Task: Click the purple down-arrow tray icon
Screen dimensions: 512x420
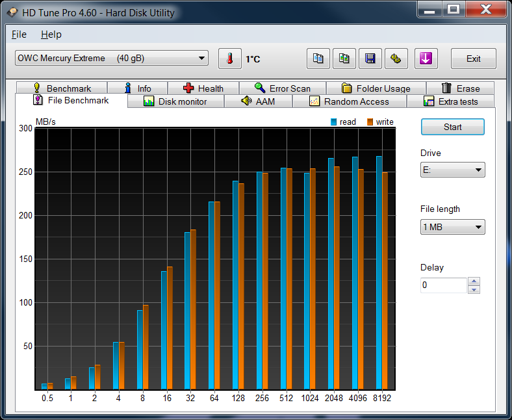Action: [x=425, y=59]
